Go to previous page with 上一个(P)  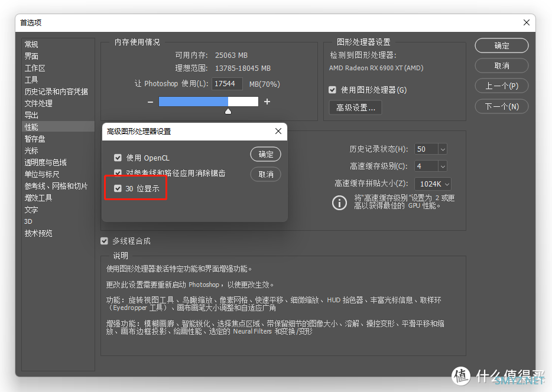[x=502, y=86]
